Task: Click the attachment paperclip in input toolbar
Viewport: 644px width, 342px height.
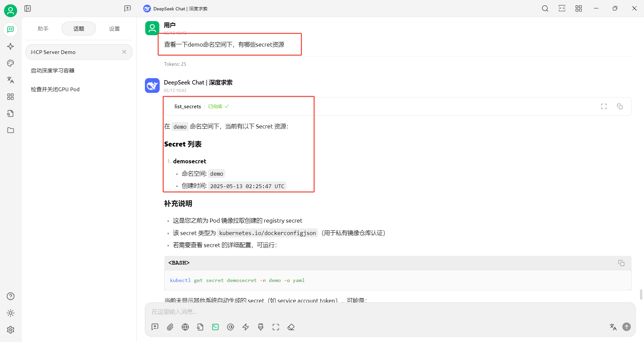Action: coord(170,327)
